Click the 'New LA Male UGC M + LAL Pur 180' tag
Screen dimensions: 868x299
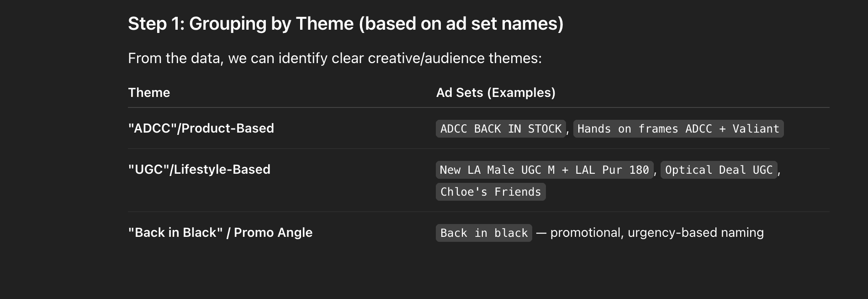click(544, 170)
